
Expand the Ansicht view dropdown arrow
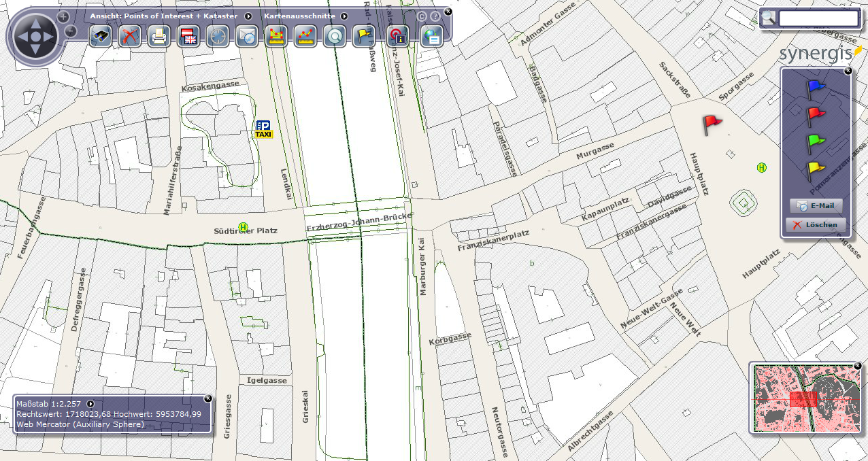click(x=248, y=16)
